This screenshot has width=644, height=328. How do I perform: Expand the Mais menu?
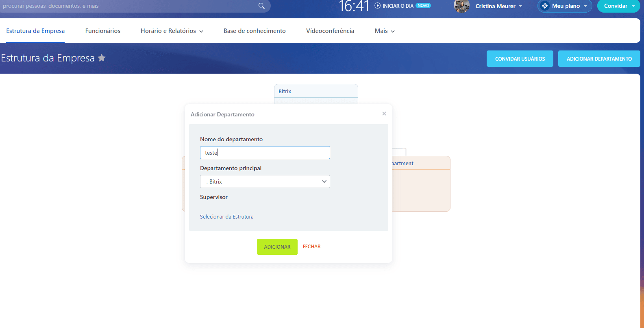pos(385,31)
